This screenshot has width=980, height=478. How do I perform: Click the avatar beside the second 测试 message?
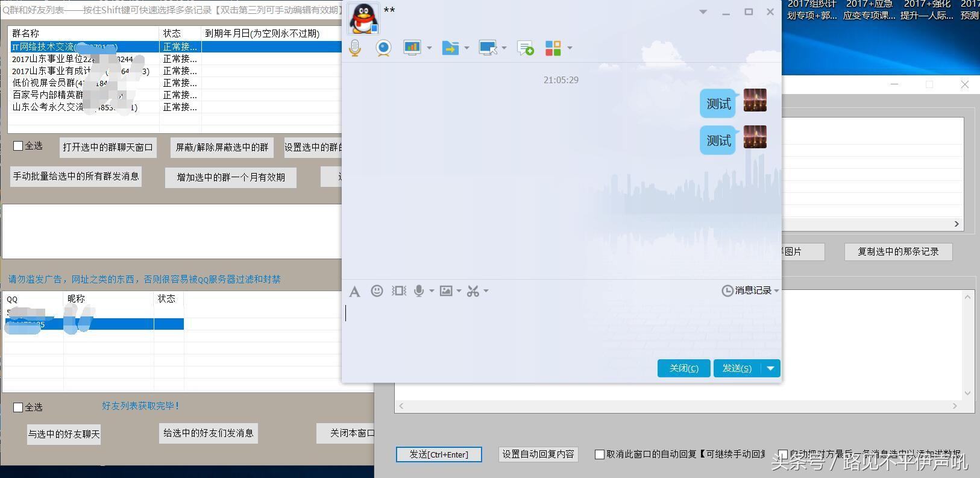(755, 137)
